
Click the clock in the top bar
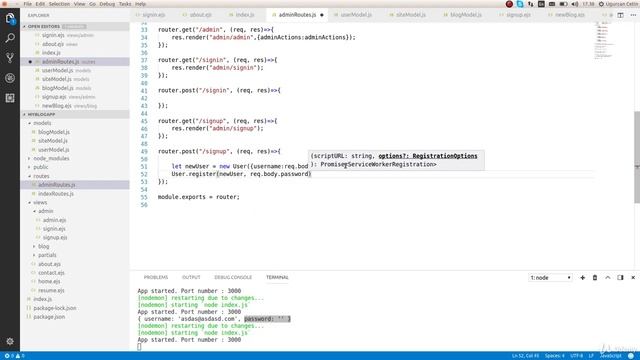588,4
